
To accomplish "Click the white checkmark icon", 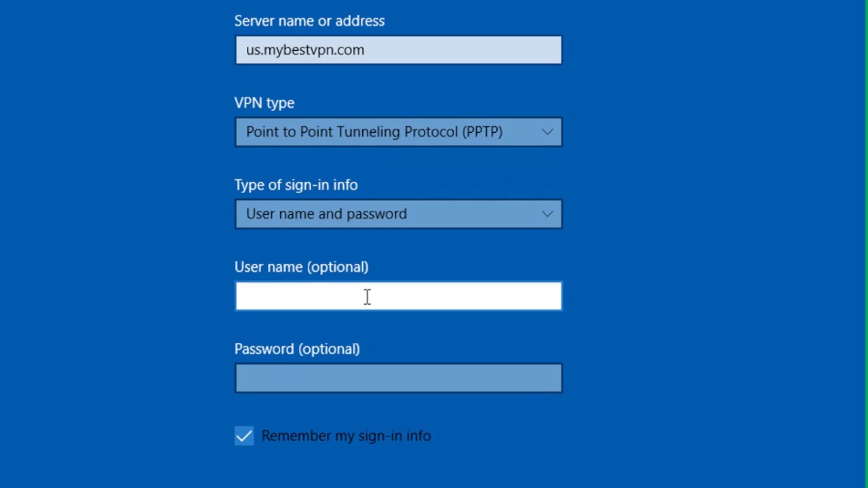I will click(244, 436).
